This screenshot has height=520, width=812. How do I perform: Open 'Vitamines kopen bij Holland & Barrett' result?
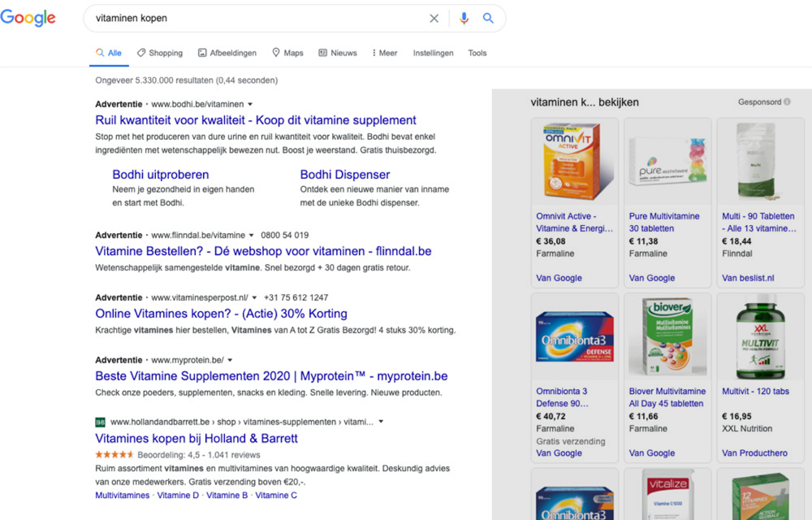click(x=197, y=439)
